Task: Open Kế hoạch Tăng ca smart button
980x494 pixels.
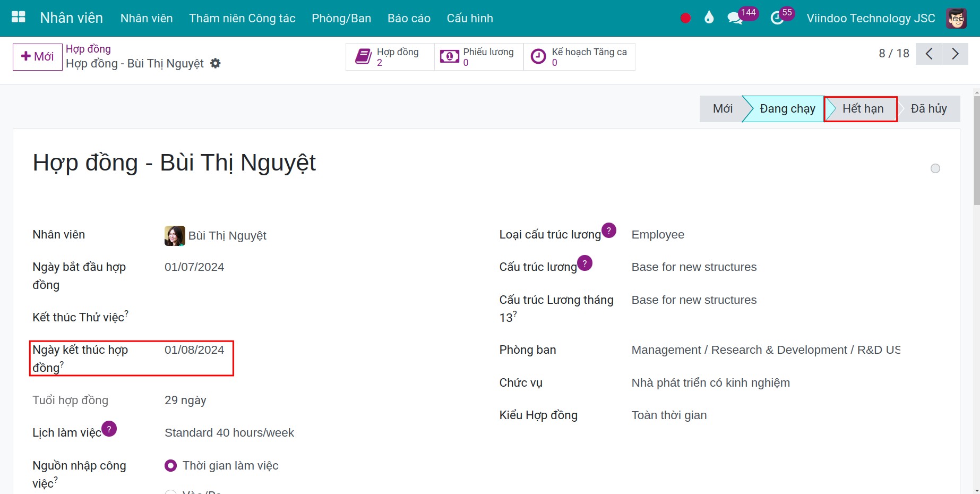Action: (579, 57)
